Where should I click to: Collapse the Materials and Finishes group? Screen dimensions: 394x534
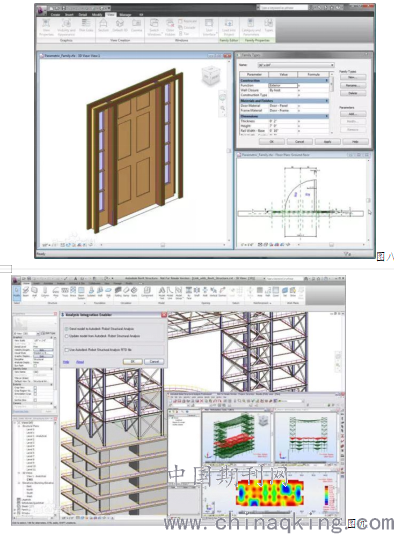(327, 101)
